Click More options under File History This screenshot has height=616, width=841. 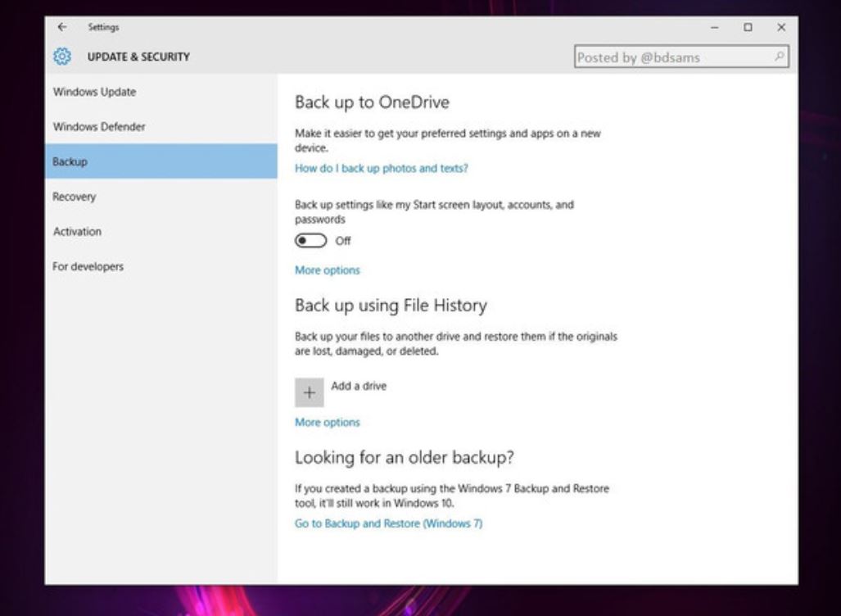point(328,423)
